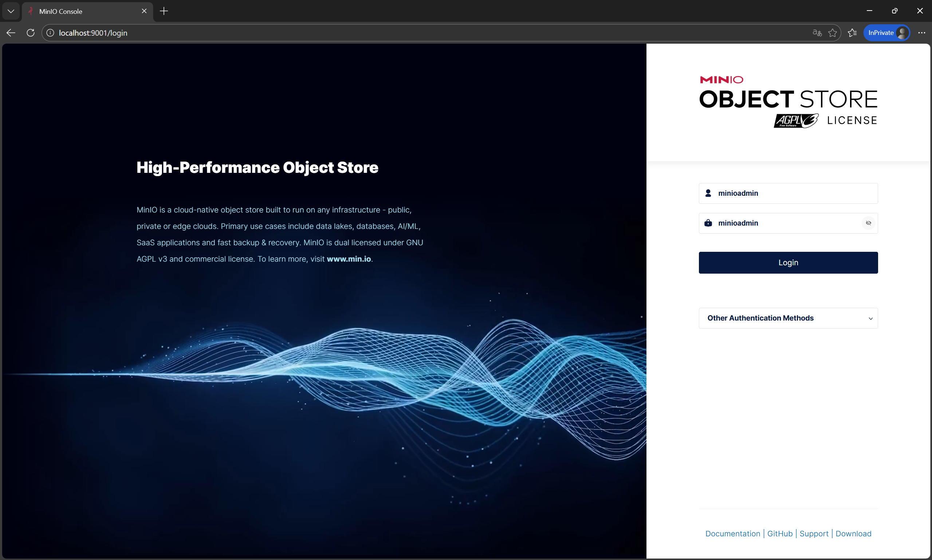
Task: Open the tab search chevron
Action: point(11,11)
